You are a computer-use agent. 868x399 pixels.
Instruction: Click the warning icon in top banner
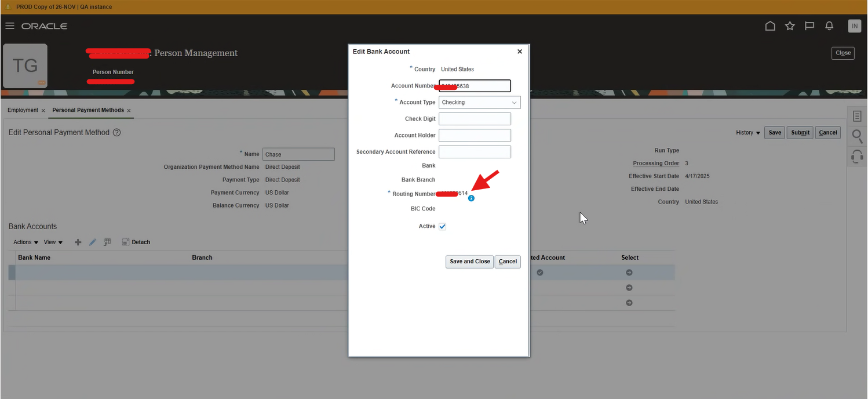8,7
